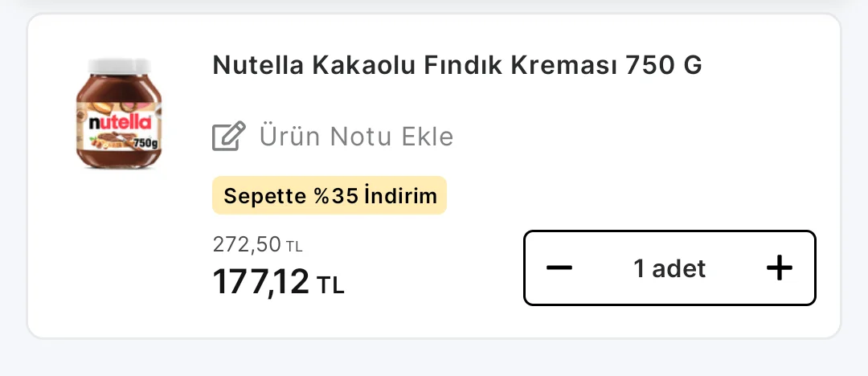Click the small TL beside 272,50
This screenshot has height=376, width=868.
point(294,246)
